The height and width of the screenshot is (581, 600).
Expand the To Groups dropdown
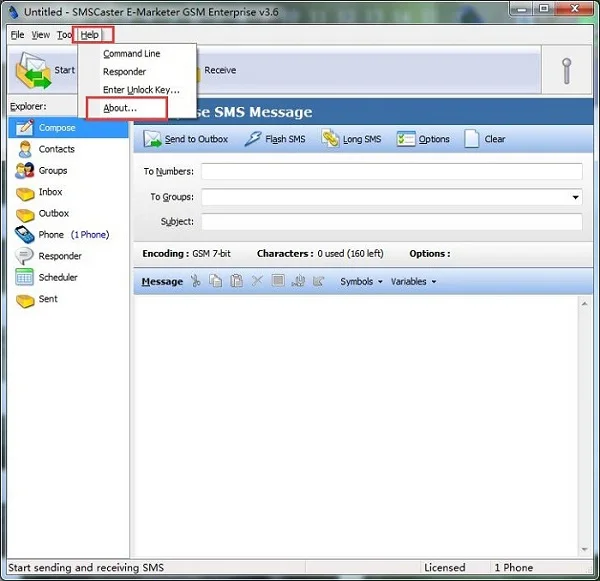click(576, 197)
